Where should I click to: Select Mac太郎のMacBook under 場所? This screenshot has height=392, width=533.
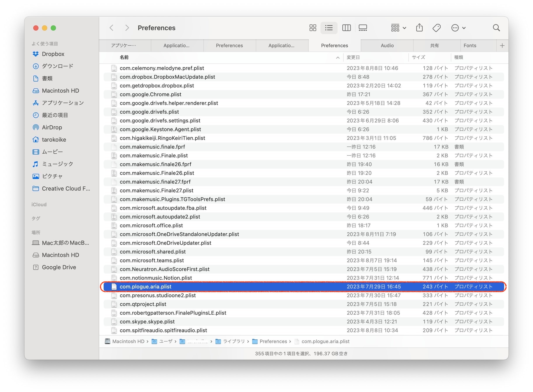tap(61, 243)
